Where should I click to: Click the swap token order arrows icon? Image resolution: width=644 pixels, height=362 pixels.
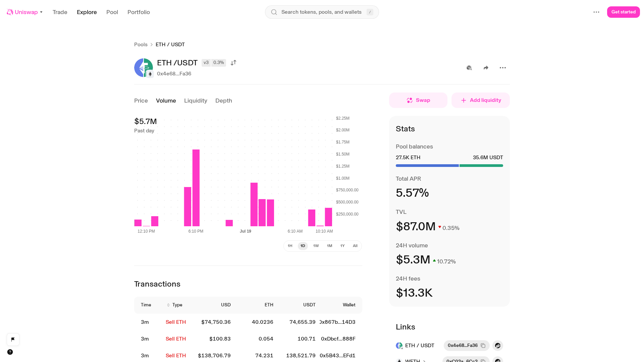(x=233, y=63)
